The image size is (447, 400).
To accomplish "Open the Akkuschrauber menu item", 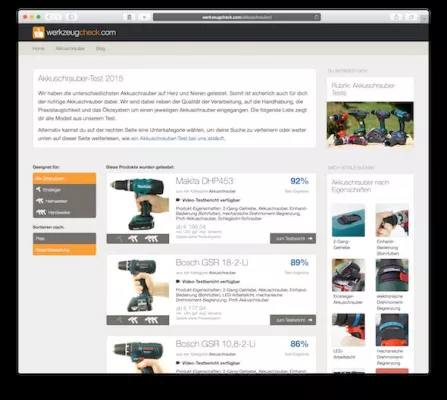I will pyautogui.click(x=70, y=48).
